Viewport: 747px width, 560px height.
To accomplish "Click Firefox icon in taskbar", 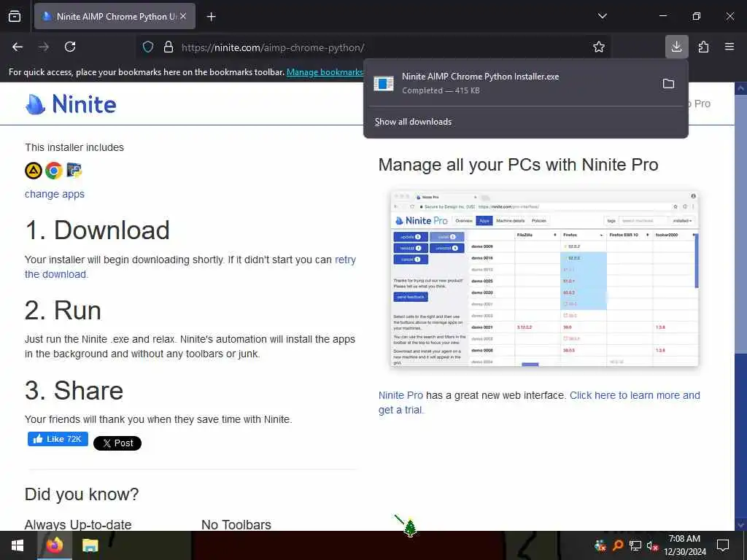I will coord(54,545).
